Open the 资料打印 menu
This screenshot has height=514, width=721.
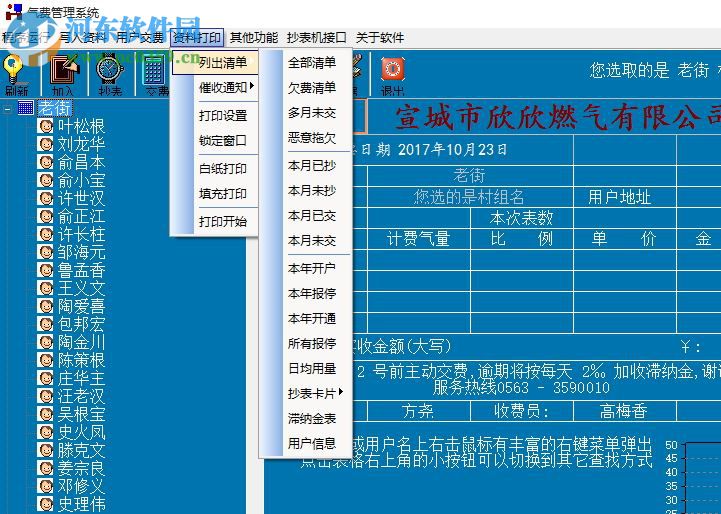click(x=197, y=38)
